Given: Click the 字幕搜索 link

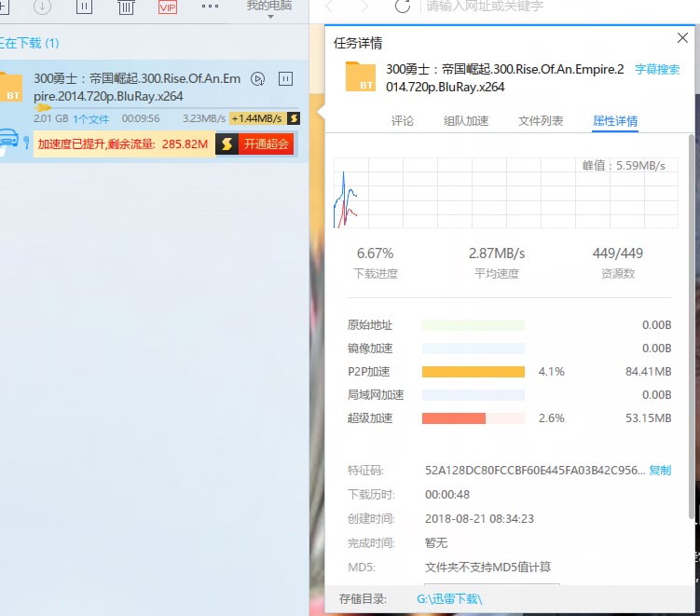Looking at the screenshot, I should [x=657, y=70].
